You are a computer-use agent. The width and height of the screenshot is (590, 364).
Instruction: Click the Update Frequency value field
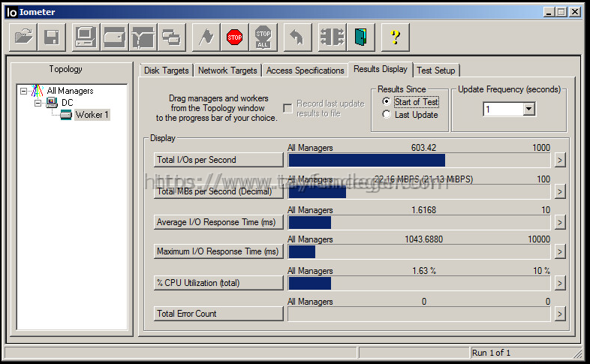pyautogui.click(x=503, y=109)
